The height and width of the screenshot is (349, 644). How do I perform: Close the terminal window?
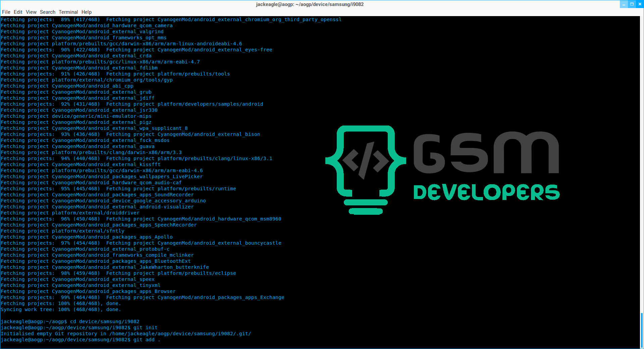point(640,4)
